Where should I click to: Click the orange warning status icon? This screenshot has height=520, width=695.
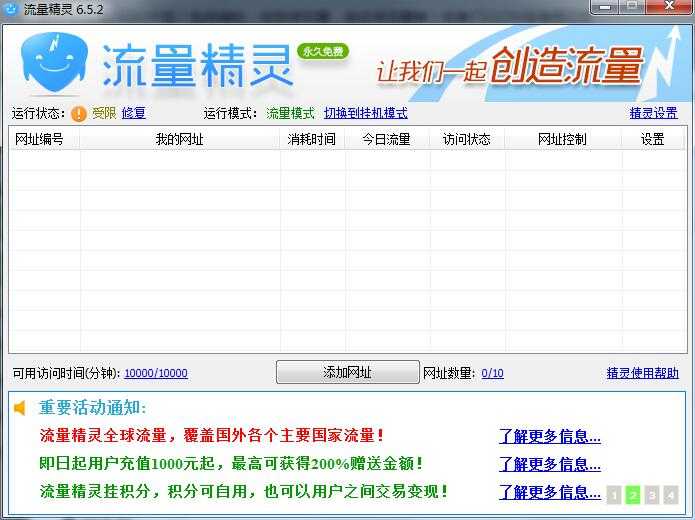[x=79, y=114]
